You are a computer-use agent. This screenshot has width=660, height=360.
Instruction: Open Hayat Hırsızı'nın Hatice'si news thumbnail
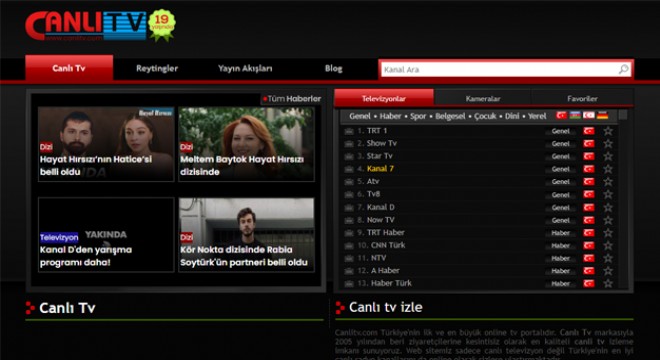pyautogui.click(x=106, y=144)
